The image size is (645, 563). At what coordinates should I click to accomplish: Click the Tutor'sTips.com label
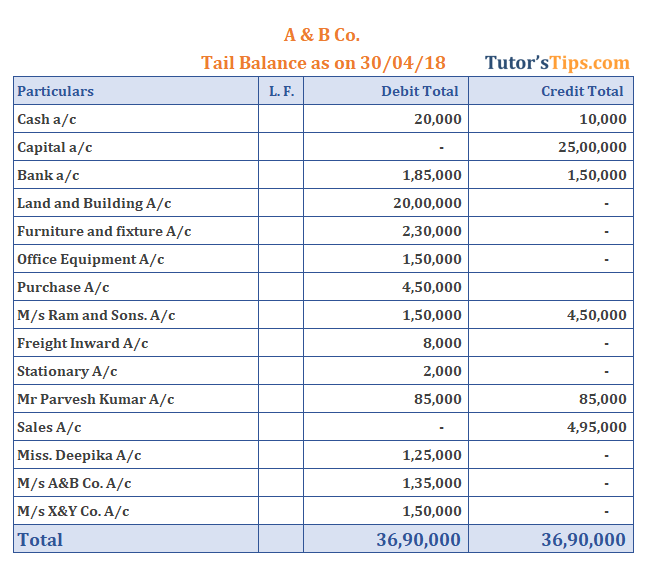(x=557, y=63)
